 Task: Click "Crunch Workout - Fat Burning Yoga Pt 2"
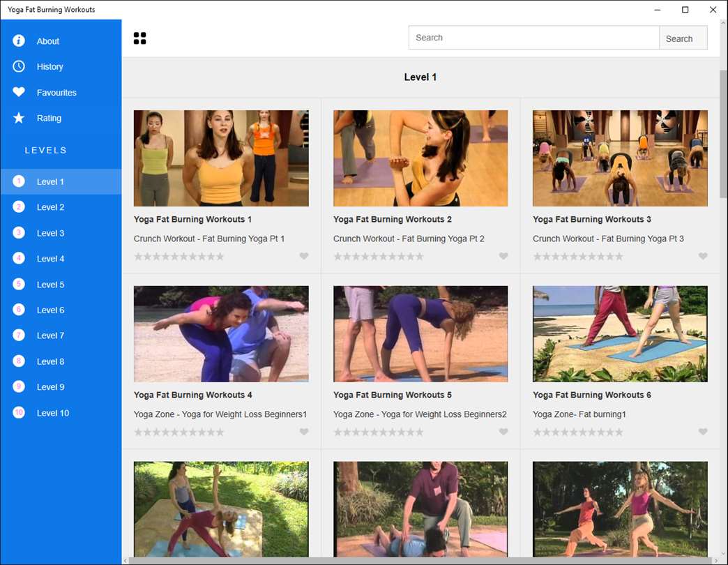tap(409, 239)
